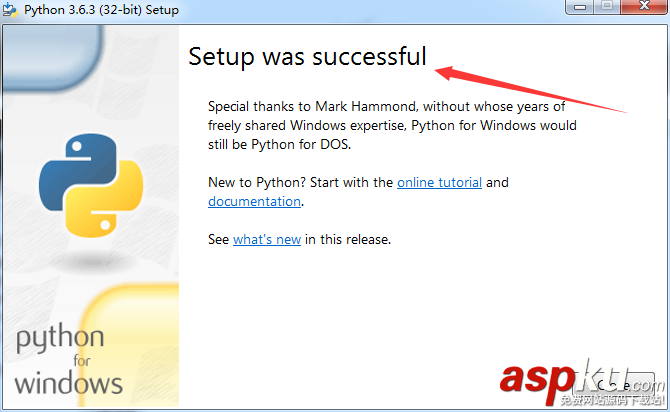Image resolution: width=670 pixels, height=412 pixels.
Task: Click the red arrow annotation
Action: pyautogui.click(x=530, y=89)
